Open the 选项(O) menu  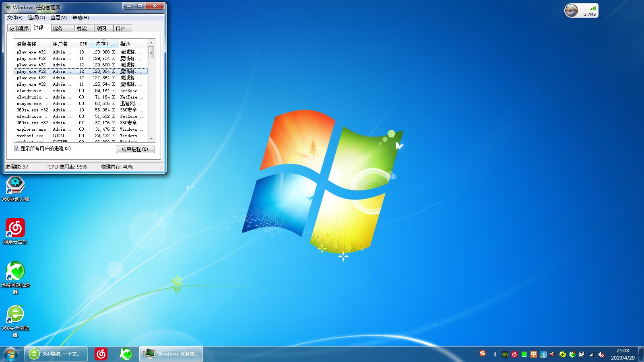(37, 18)
